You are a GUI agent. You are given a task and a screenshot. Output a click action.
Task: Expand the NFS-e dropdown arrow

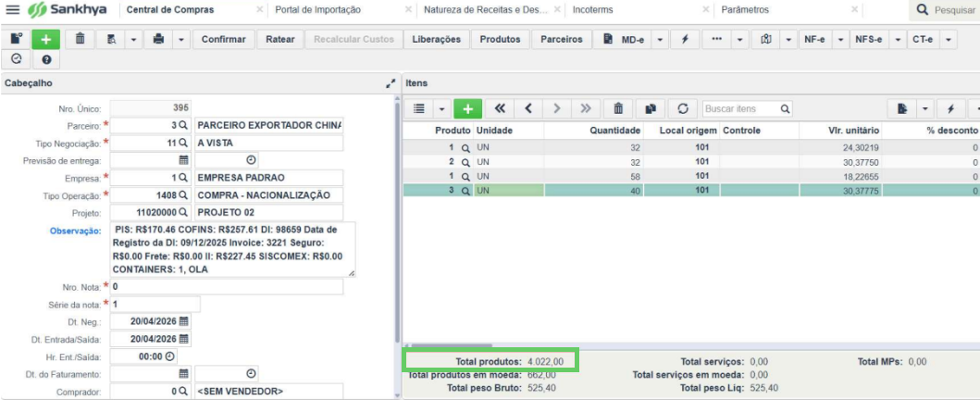click(897, 40)
